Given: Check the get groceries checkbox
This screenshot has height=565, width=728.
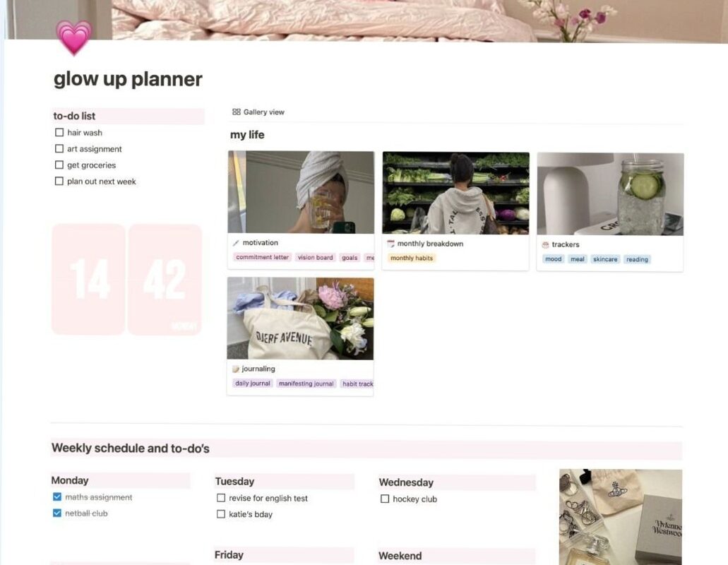Looking at the screenshot, I should [x=59, y=165].
